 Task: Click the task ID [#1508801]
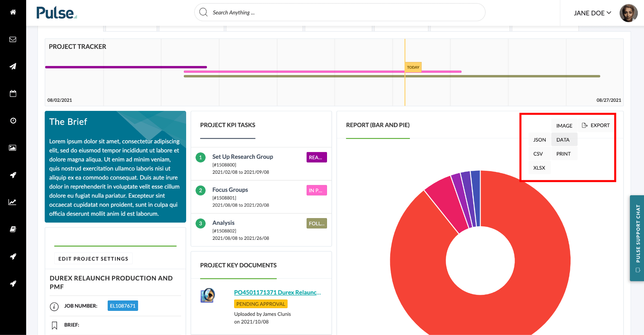pyautogui.click(x=224, y=198)
